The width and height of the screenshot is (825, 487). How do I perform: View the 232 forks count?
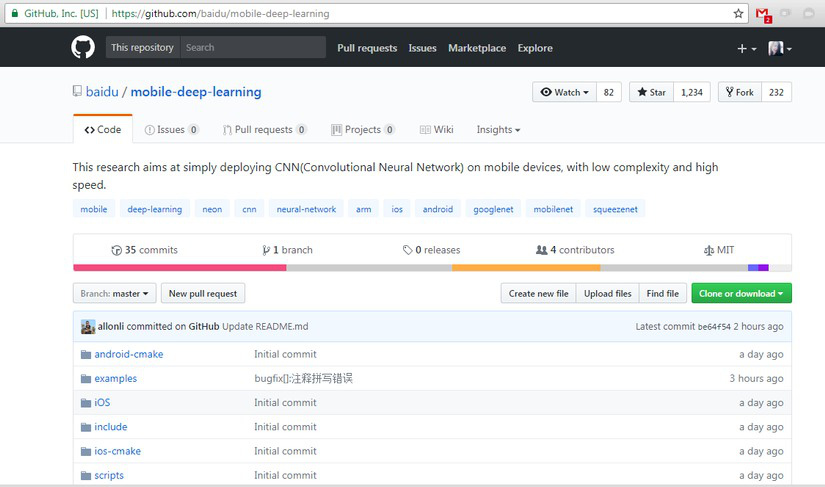(777, 92)
